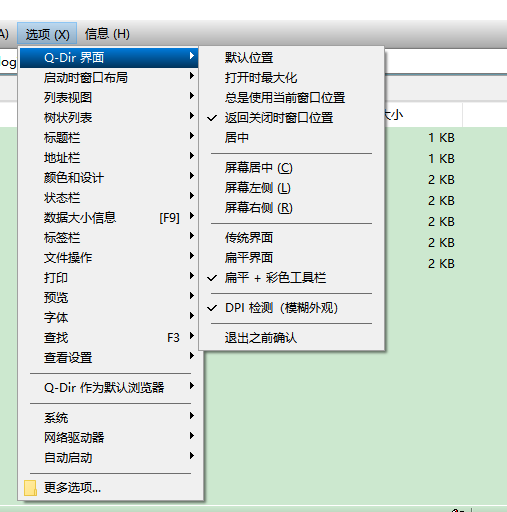Select the Q-Dir 界面 menu entry
This screenshot has width=507, height=512.
[x=109, y=58]
